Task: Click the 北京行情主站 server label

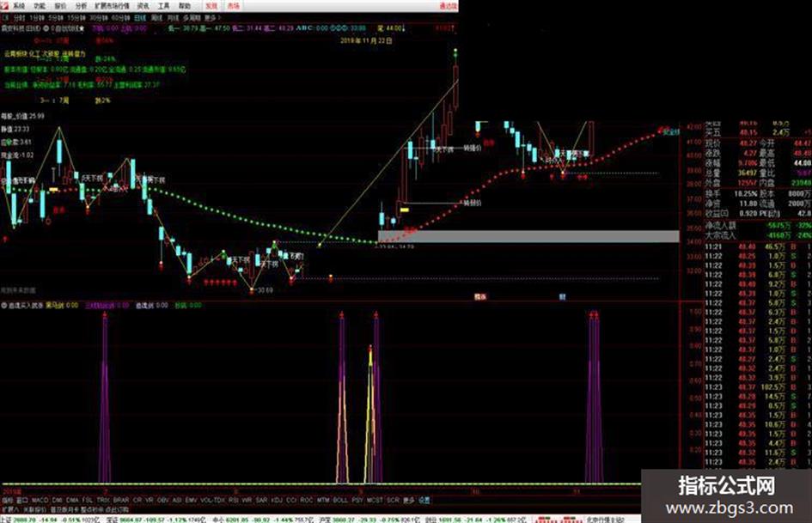Action: point(606,519)
